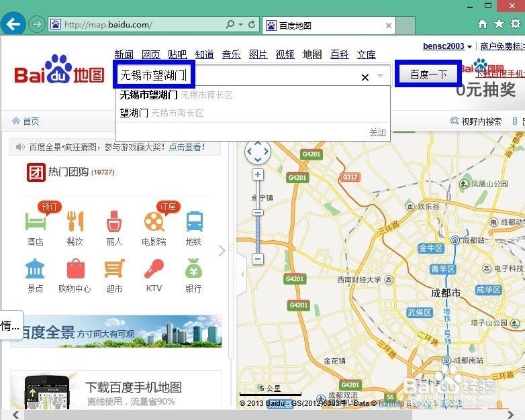Open the 音乐 navigation link

coord(232,54)
